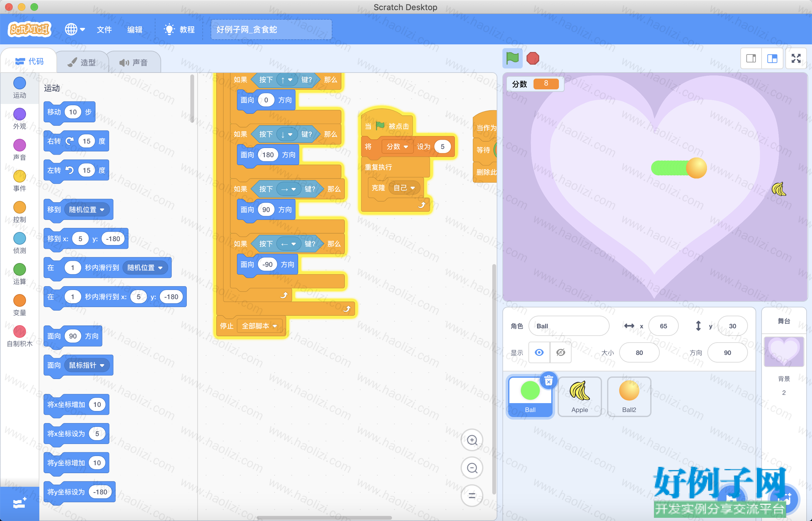
Task: Click the block palette vertical scrollbar
Action: tap(192, 98)
